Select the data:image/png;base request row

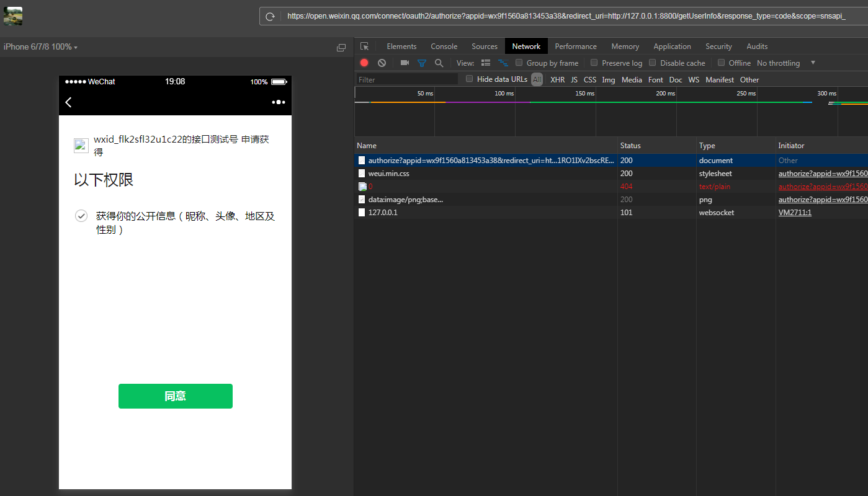[x=611, y=200]
